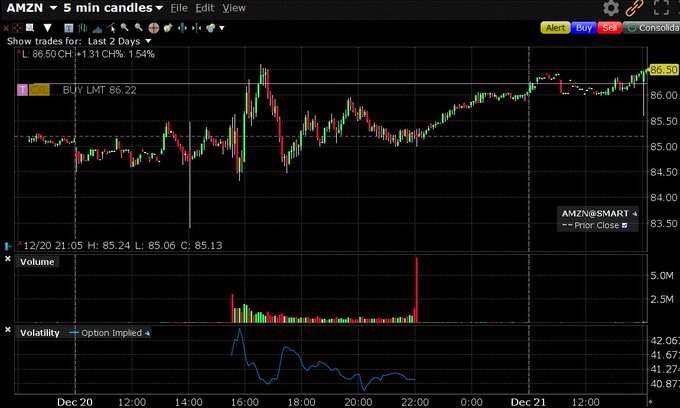Open the 5 min candles dropdown

pos(159,8)
